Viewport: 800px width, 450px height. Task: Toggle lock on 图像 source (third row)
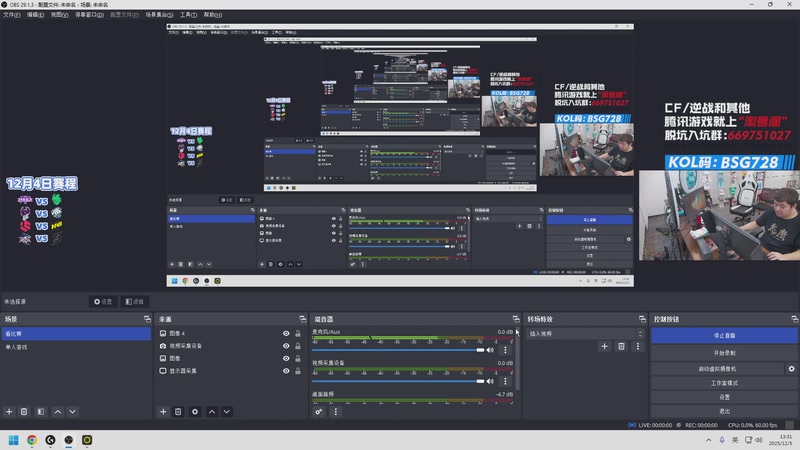[298, 358]
